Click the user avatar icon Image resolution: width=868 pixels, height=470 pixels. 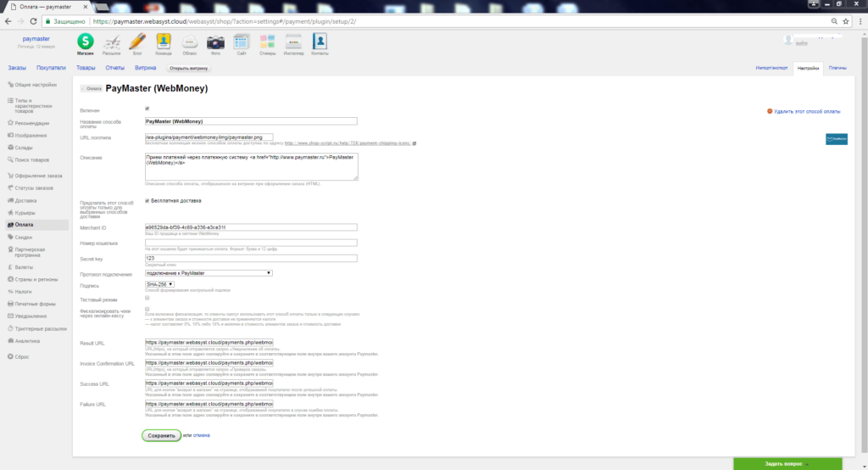click(x=788, y=39)
